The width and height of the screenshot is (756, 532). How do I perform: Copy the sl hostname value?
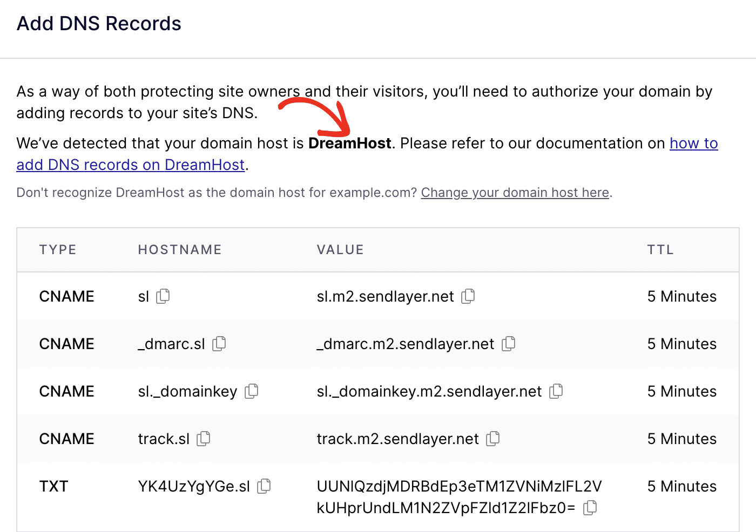coord(164,296)
